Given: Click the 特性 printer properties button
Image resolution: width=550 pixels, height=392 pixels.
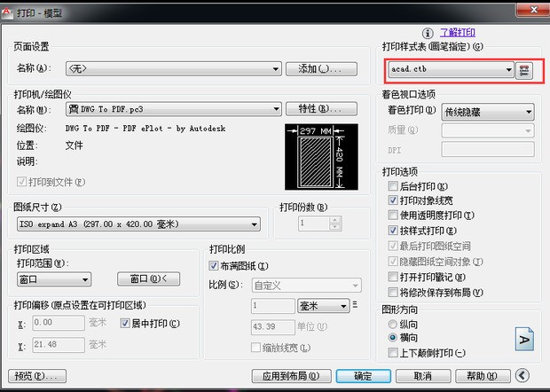Looking at the screenshot, I should click(321, 109).
